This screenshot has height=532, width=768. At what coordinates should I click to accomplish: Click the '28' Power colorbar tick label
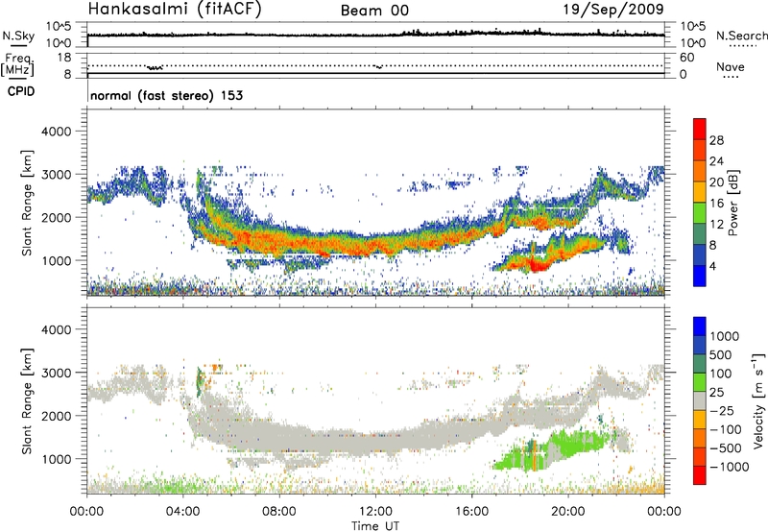click(x=716, y=140)
